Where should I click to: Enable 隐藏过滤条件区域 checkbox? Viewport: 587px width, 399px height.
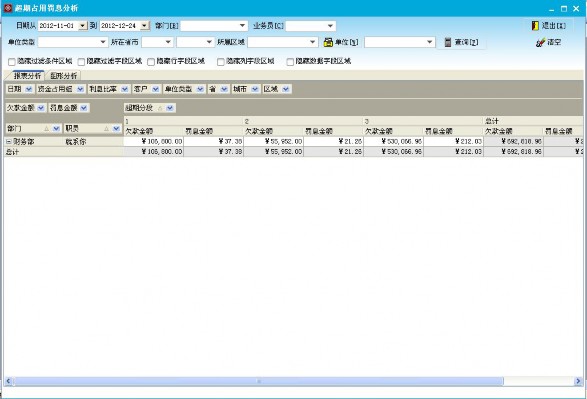click(x=12, y=62)
